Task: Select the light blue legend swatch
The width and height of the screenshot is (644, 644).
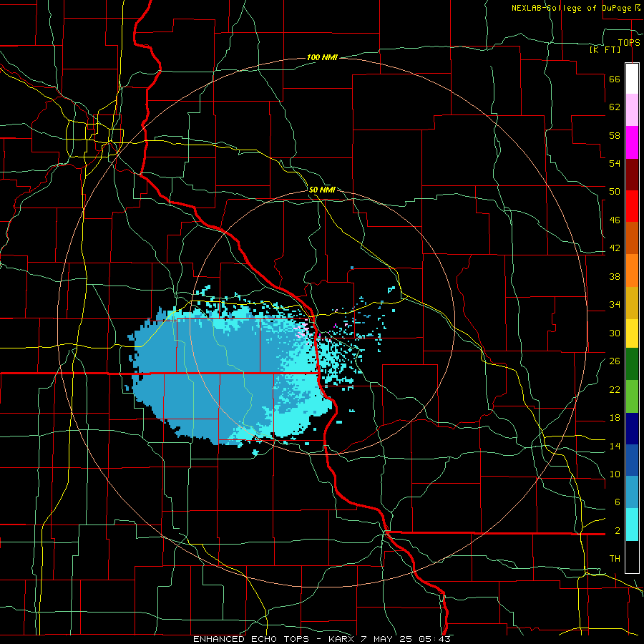Action: 632,492
